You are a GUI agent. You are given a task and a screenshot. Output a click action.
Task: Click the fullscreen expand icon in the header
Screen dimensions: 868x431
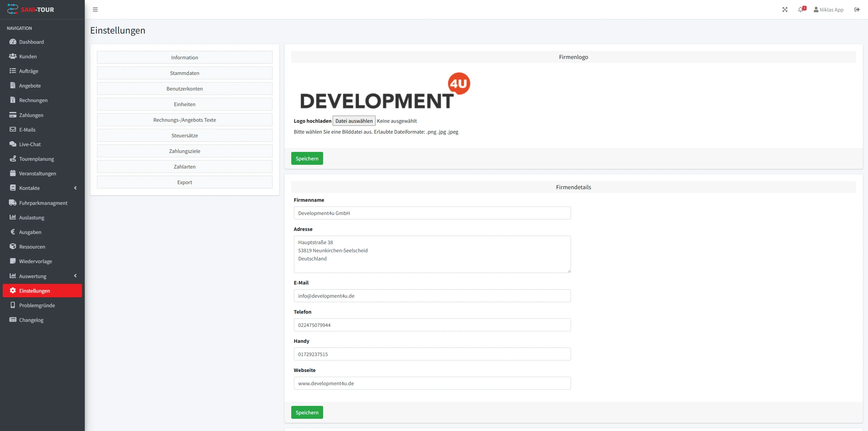785,9
